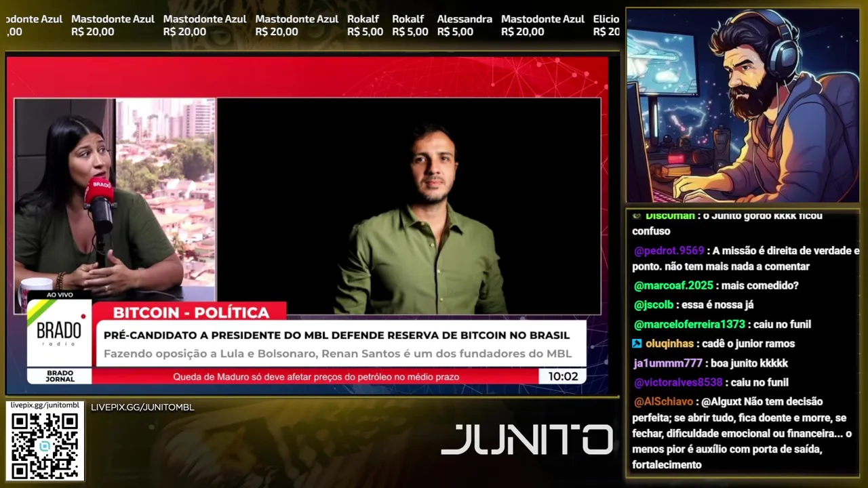Select the @marcoaf.2025 username in chat
This screenshot has height=488, width=868.
click(x=673, y=285)
